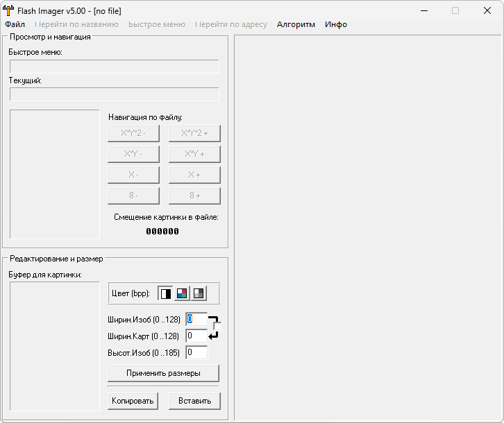Click the large image display area on right
504x423 pixels.
pos(367,227)
